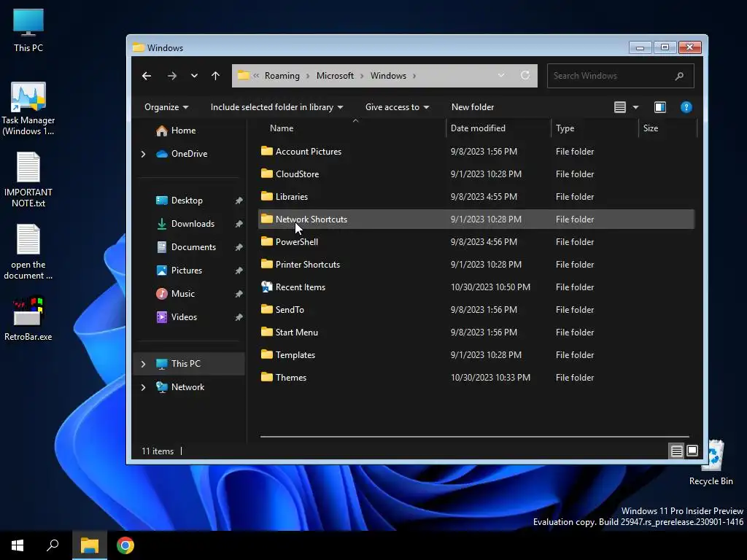
Task: Open Explorer help
Action: pyautogui.click(x=686, y=107)
